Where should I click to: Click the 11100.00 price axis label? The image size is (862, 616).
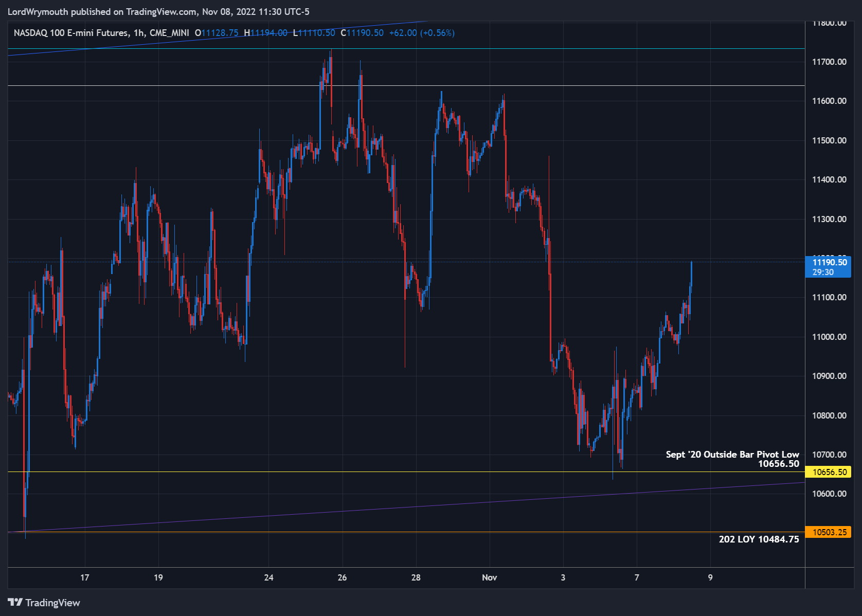pos(829,297)
